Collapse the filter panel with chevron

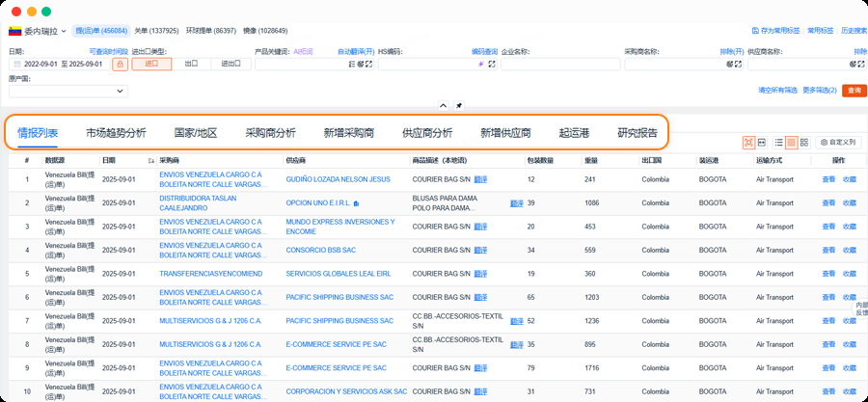point(443,105)
